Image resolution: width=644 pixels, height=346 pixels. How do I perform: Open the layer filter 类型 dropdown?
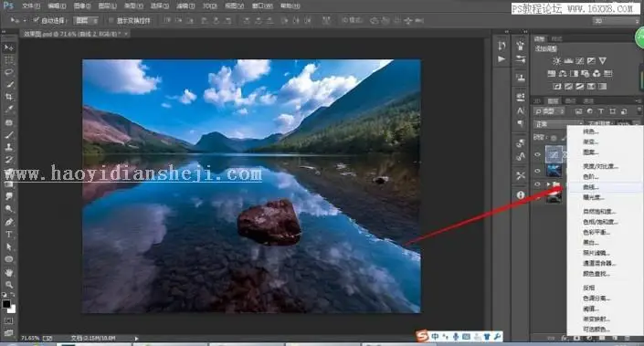pos(549,111)
